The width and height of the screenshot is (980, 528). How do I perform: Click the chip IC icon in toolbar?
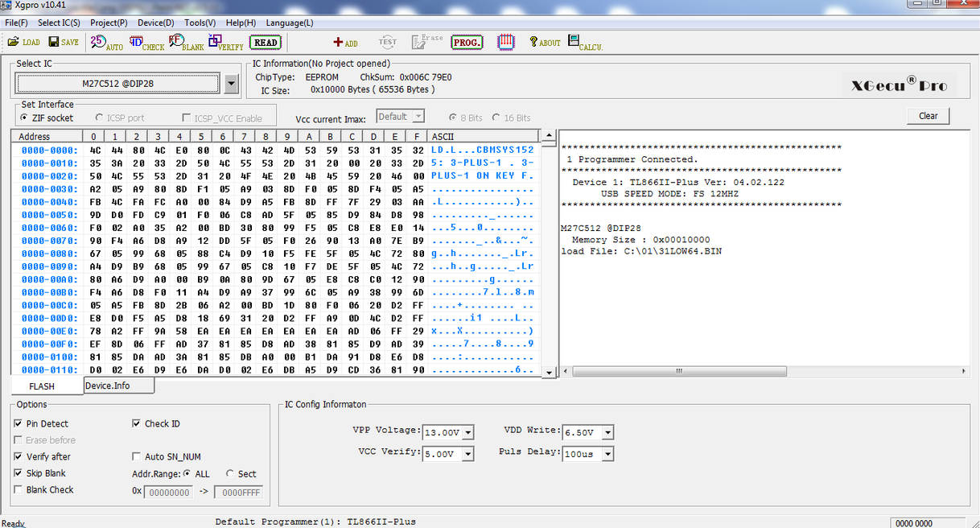point(506,42)
